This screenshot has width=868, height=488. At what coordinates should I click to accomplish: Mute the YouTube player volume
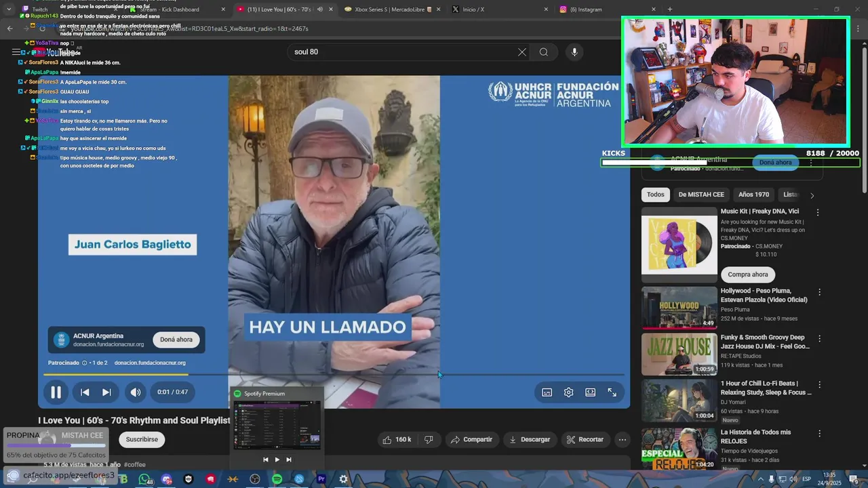136,392
